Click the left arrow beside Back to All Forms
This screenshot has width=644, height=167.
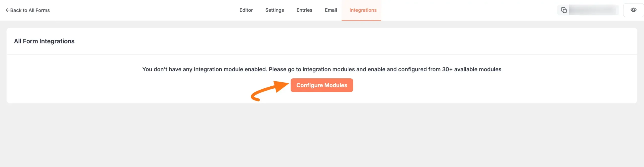7,10
